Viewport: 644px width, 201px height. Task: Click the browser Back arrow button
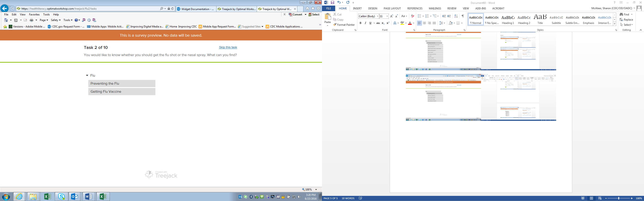(4, 8)
